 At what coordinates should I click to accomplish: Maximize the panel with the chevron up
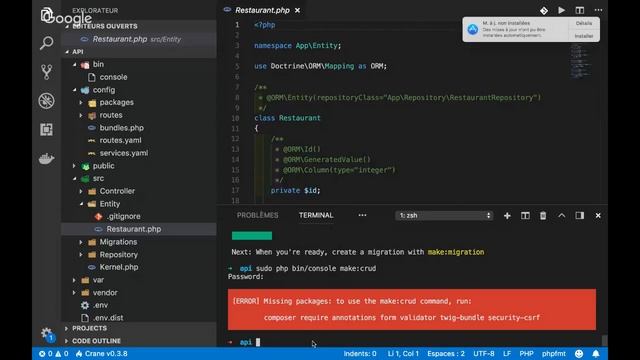click(562, 215)
